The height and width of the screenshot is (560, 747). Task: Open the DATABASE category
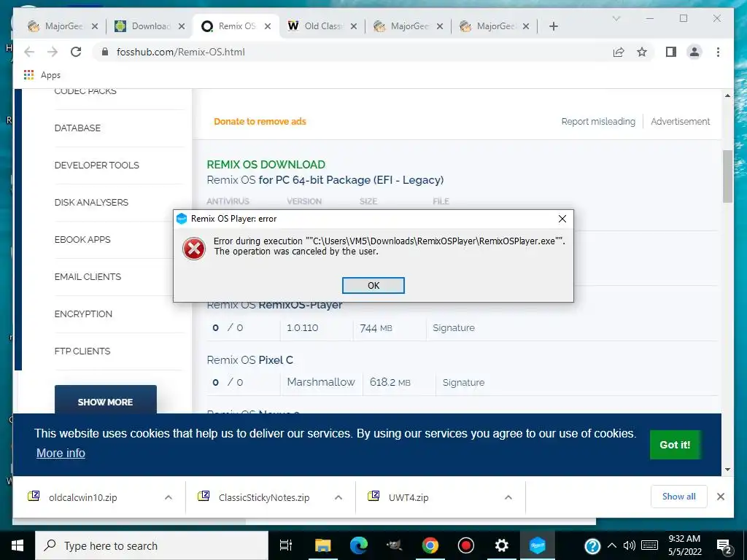click(77, 128)
